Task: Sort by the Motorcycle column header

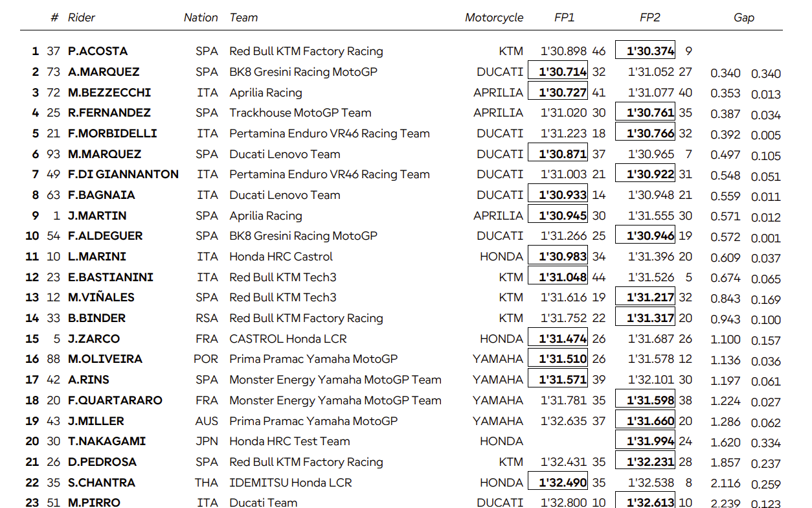Action: click(x=494, y=17)
